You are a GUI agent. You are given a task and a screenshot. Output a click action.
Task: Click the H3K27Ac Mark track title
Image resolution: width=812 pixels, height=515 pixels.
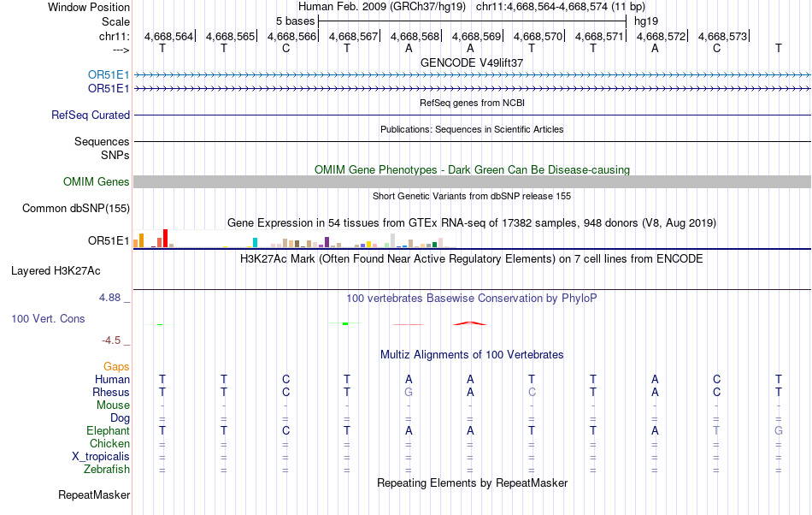(472, 259)
